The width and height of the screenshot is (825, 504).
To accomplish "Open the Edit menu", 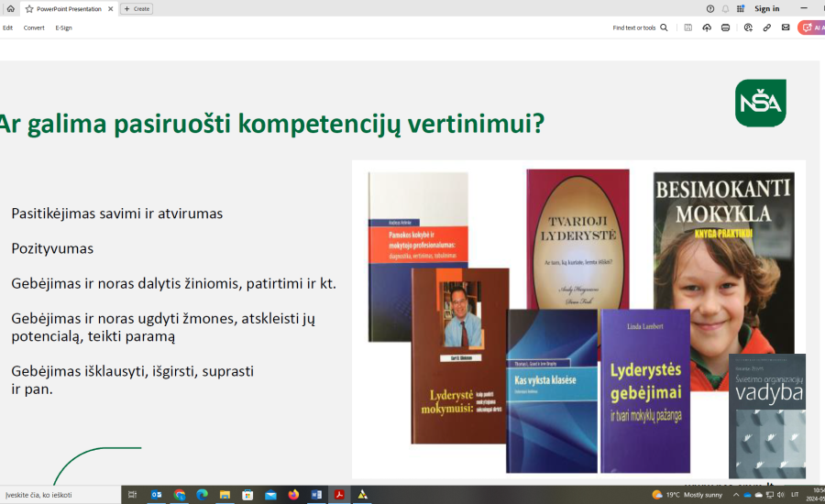I will [x=8, y=27].
